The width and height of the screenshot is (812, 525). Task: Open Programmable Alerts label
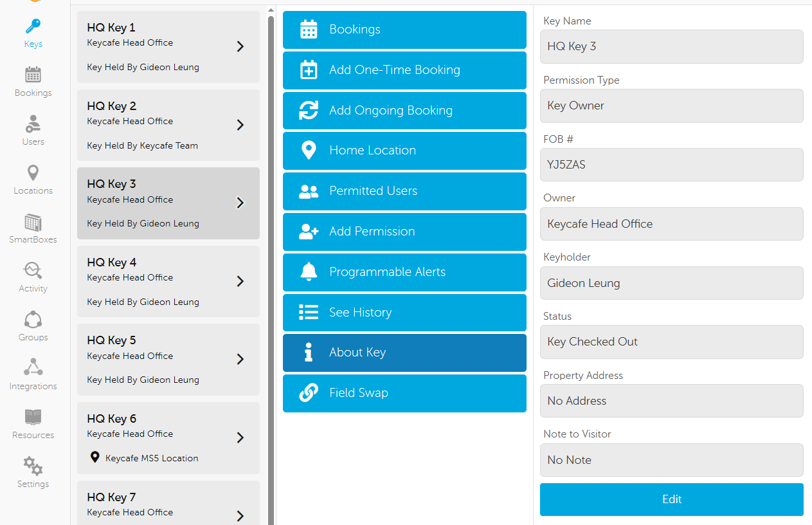(x=387, y=272)
